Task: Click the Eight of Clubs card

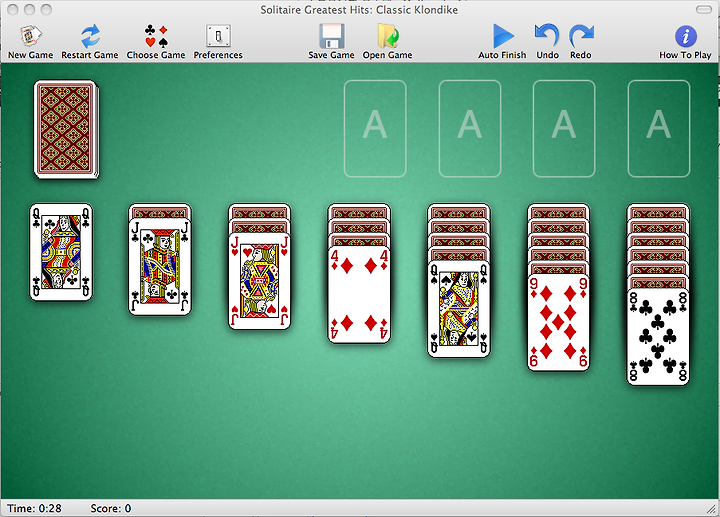Action: point(658,337)
